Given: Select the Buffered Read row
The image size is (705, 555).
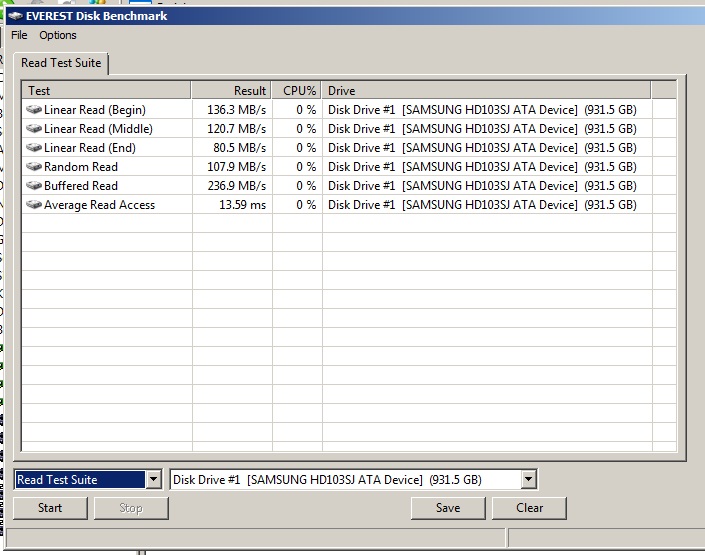Looking at the screenshot, I should pos(349,185).
